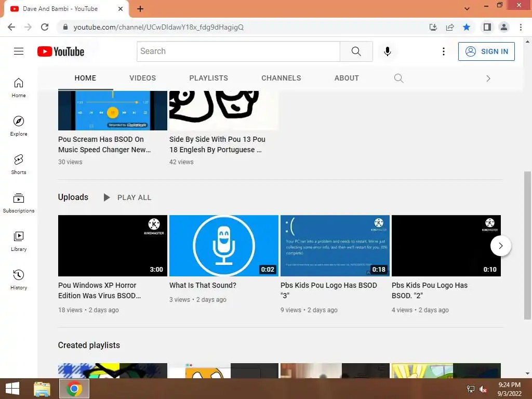Click the YouTube search input field
Image resolution: width=532 pixels, height=399 pixels.
coord(238,51)
